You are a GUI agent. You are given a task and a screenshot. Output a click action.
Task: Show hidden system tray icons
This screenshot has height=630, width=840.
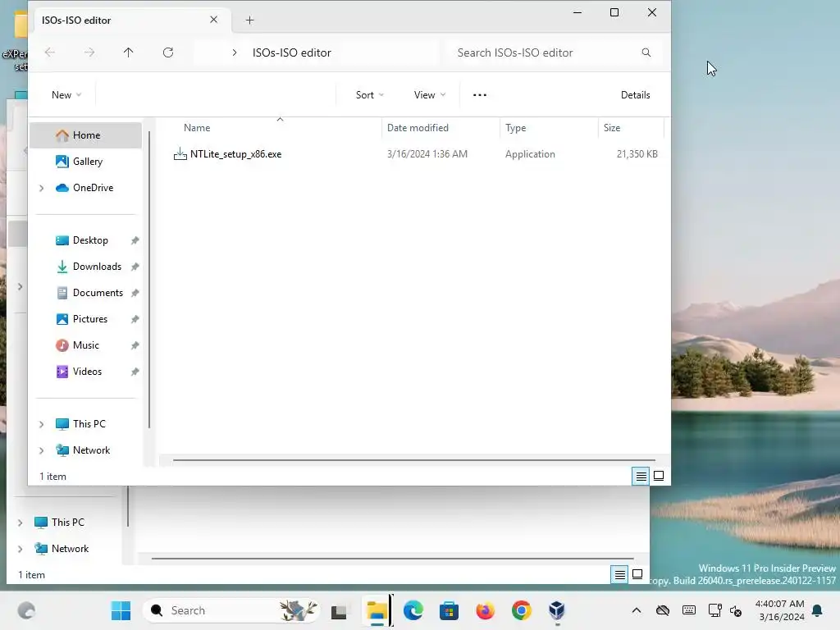click(637, 610)
